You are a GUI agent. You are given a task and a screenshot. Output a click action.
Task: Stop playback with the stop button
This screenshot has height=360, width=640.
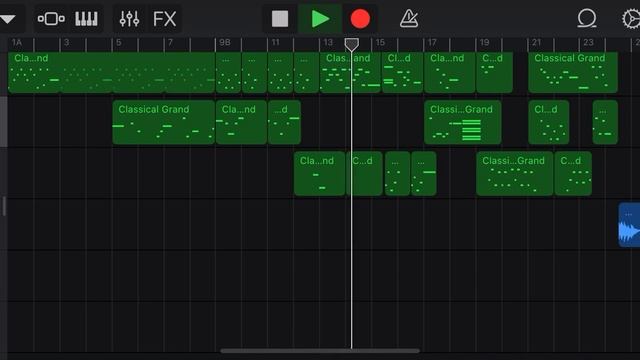tap(280, 19)
